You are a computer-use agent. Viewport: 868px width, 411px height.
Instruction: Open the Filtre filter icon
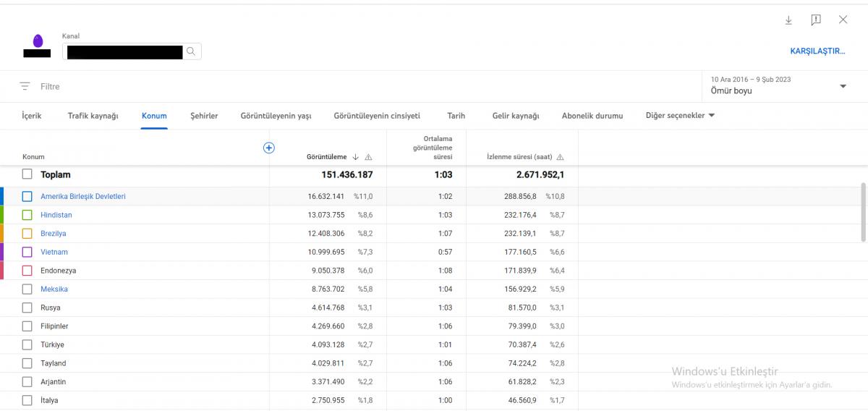point(25,86)
